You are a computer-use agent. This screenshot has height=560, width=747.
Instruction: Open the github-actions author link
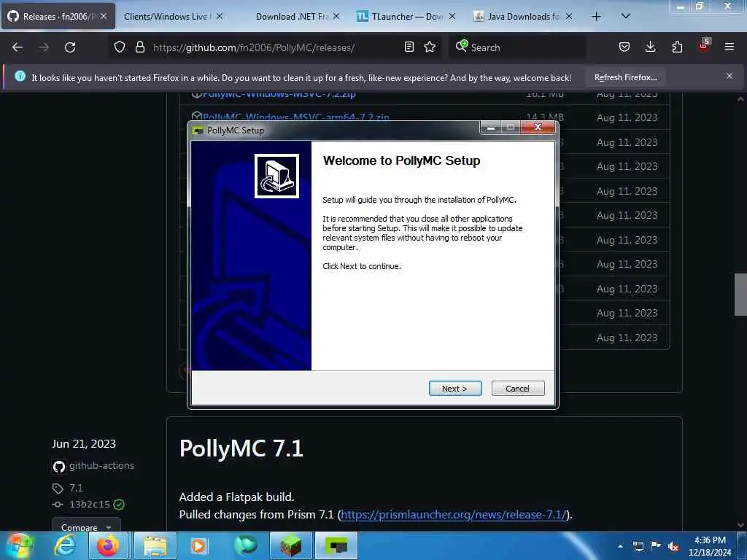(101, 466)
